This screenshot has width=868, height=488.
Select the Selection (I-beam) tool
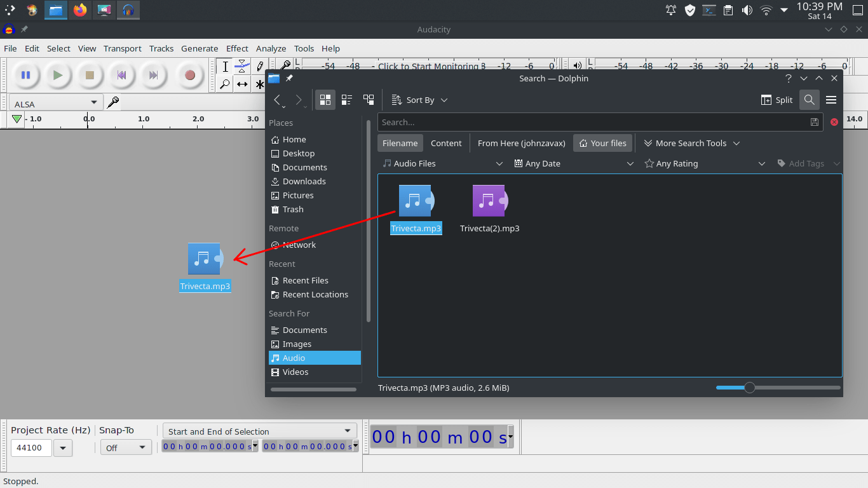click(x=225, y=67)
